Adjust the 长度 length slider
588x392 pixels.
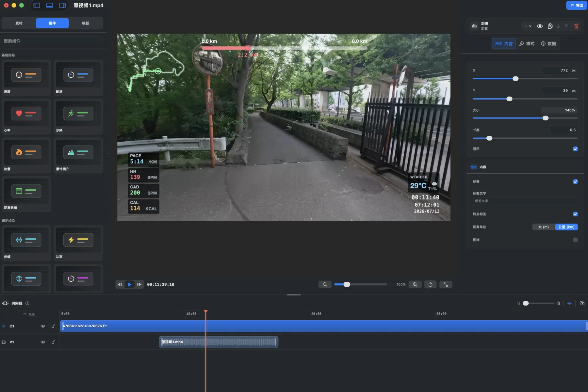point(489,138)
